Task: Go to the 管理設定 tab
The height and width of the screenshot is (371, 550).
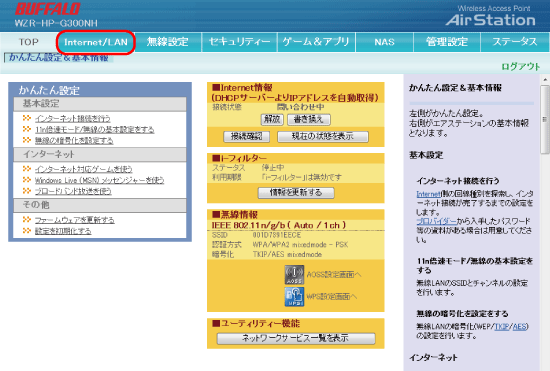Action: click(447, 42)
